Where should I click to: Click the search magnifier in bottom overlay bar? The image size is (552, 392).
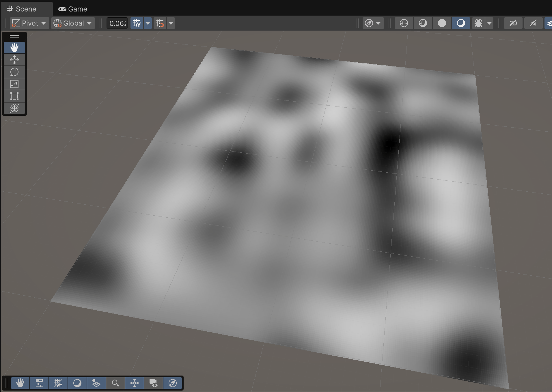pyautogui.click(x=115, y=383)
